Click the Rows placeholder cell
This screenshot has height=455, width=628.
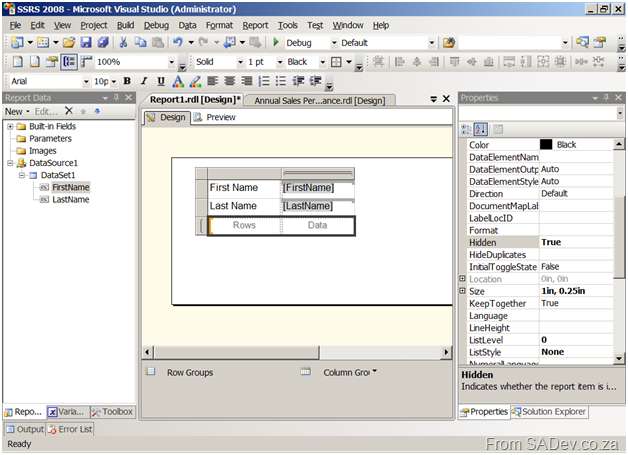point(244,225)
